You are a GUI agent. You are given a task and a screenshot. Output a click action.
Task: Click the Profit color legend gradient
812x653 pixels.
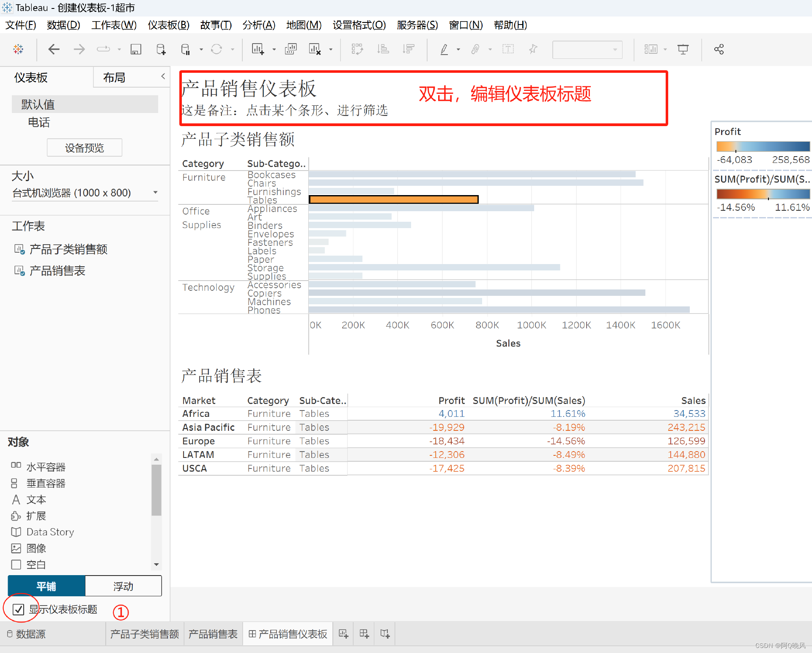click(763, 146)
